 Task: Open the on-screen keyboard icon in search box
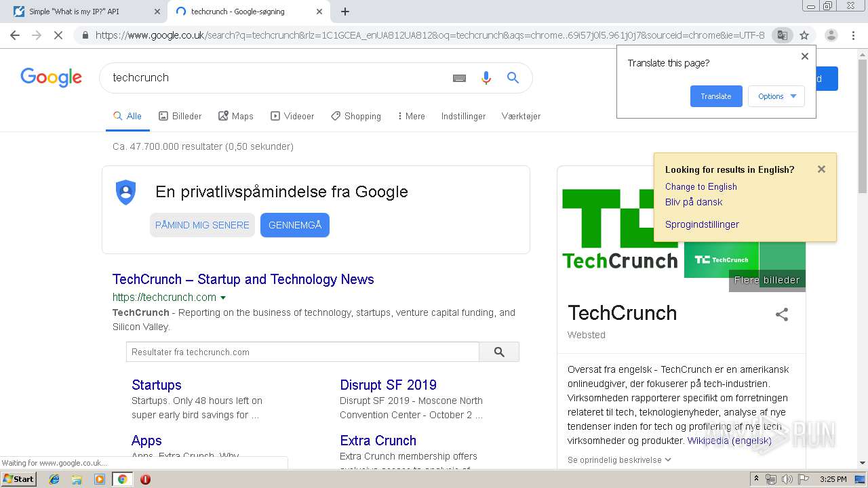pyautogui.click(x=459, y=78)
